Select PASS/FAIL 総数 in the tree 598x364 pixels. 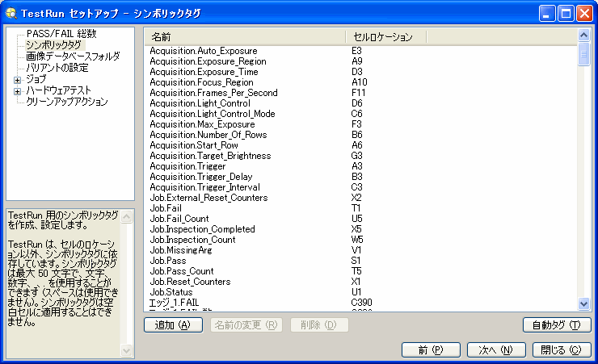click(x=61, y=34)
